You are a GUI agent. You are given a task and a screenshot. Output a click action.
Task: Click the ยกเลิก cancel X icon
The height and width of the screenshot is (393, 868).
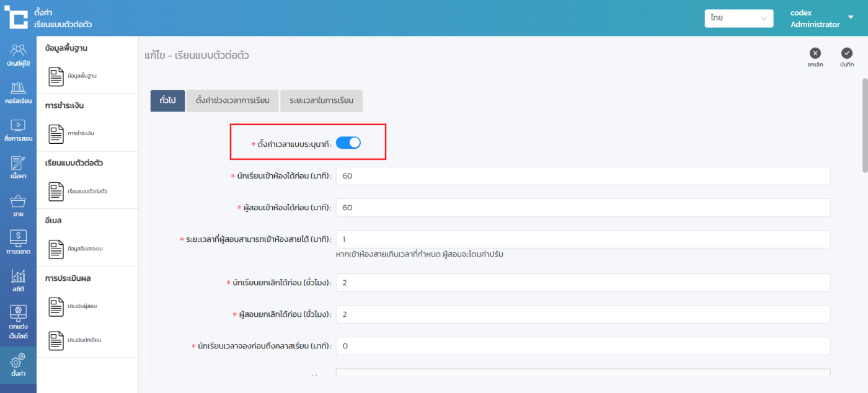click(815, 53)
